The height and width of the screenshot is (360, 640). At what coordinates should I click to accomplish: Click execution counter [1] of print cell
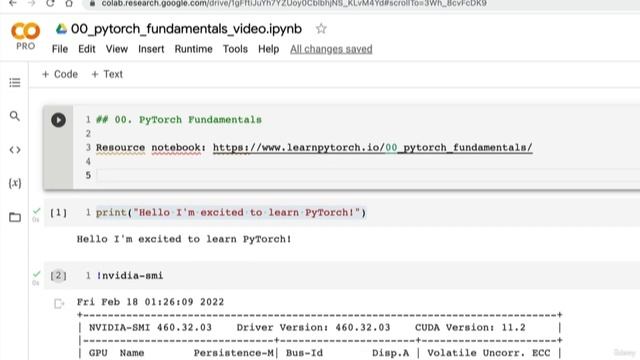pyautogui.click(x=58, y=213)
